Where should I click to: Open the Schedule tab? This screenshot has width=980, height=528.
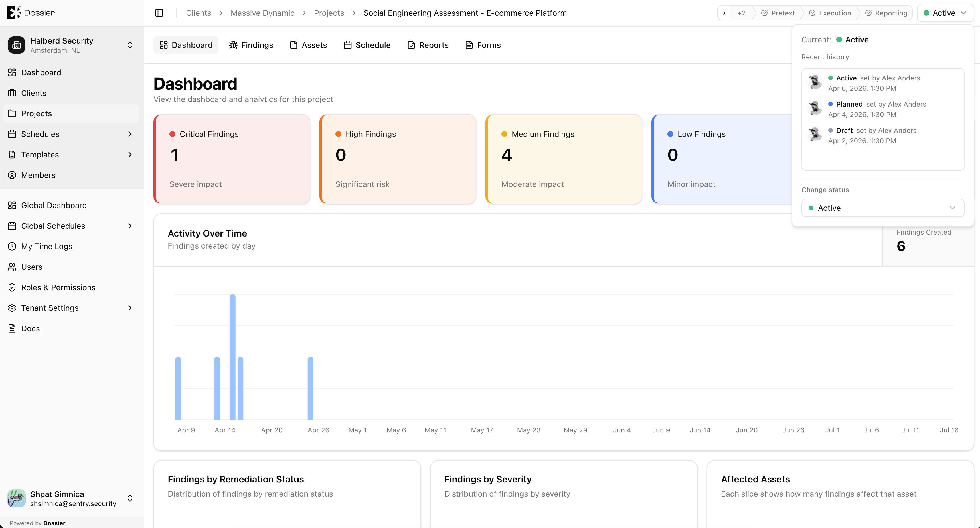pyautogui.click(x=367, y=45)
